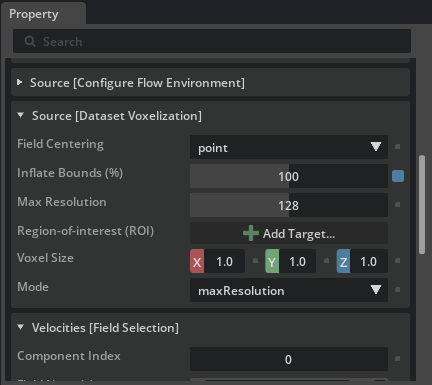This screenshot has width=432, height=385.
Task: Click the Region-of-interest (ROI) label
Action: pyautogui.click(x=85, y=231)
